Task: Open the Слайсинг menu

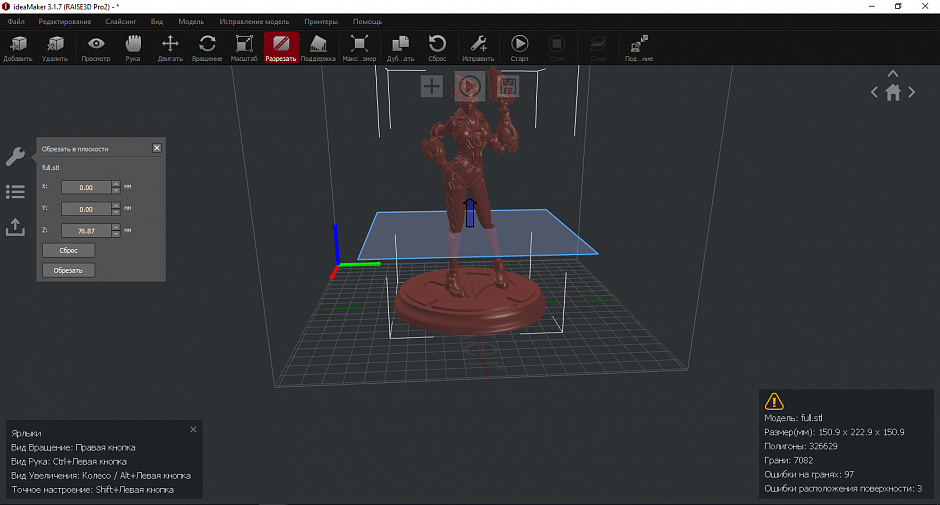Action: pyautogui.click(x=120, y=22)
